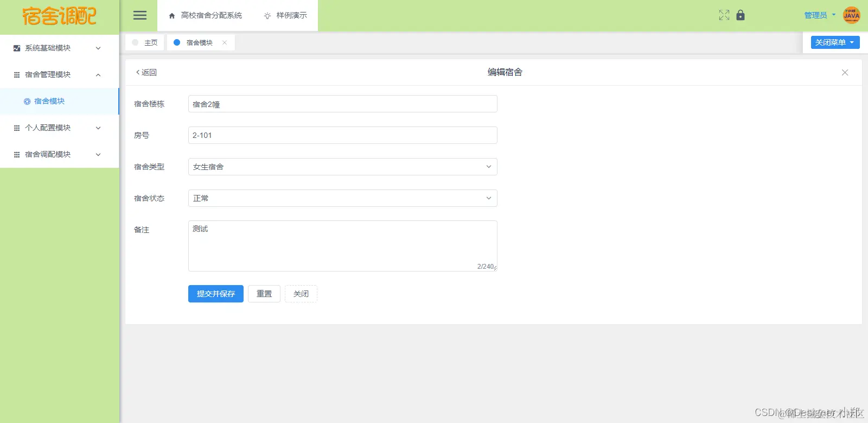Click the fullscreen expand icon

coord(724,15)
